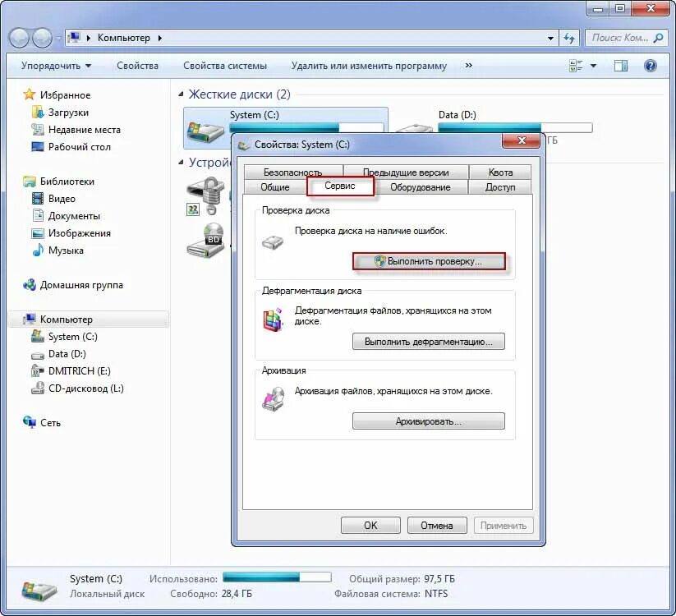Screen dimensions: 676x616
Task: Select CD-дисковод (L:) in sidebar
Action: click(x=77, y=388)
